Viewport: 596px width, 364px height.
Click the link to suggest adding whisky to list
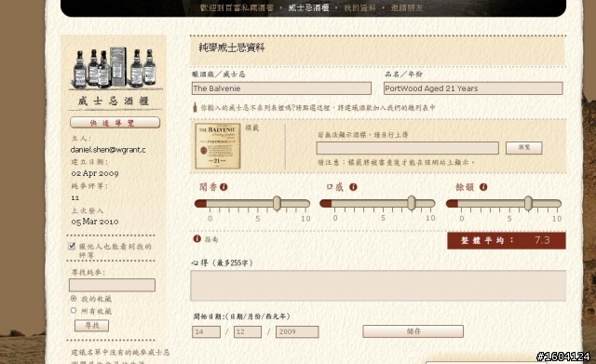pyautogui.click(x=318, y=108)
